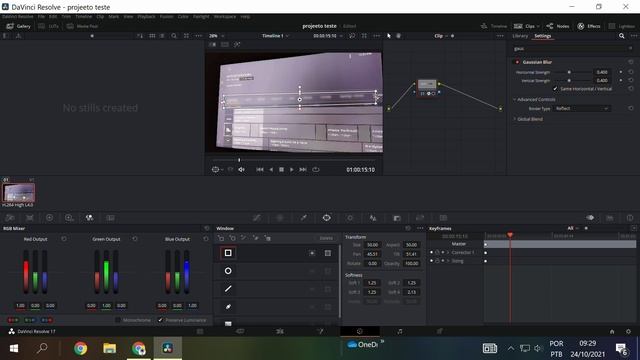Toggle the Nodes panel button

(558, 26)
